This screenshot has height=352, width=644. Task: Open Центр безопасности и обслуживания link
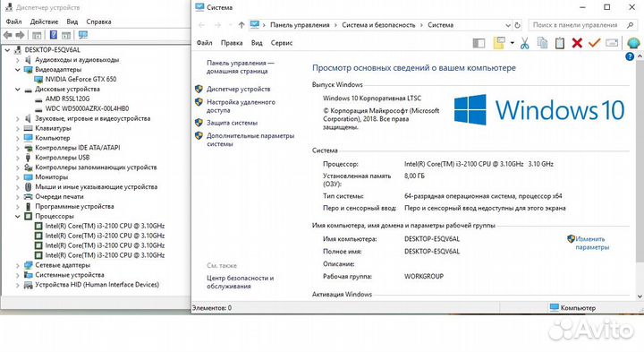[x=241, y=282]
